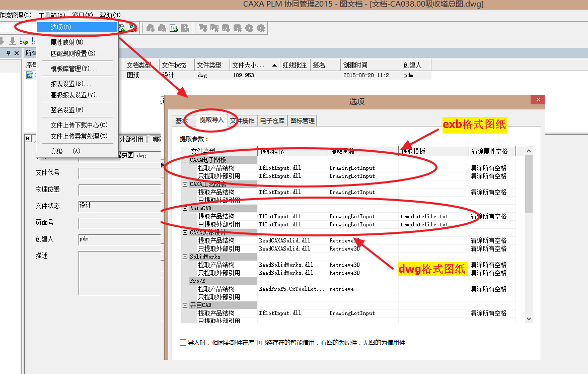Click sort arrow next to 文件大小 column

[274, 66]
